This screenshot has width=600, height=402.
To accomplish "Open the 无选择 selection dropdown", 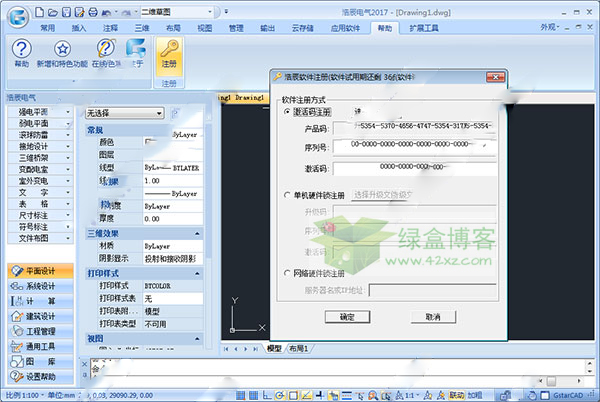I will click(125, 113).
